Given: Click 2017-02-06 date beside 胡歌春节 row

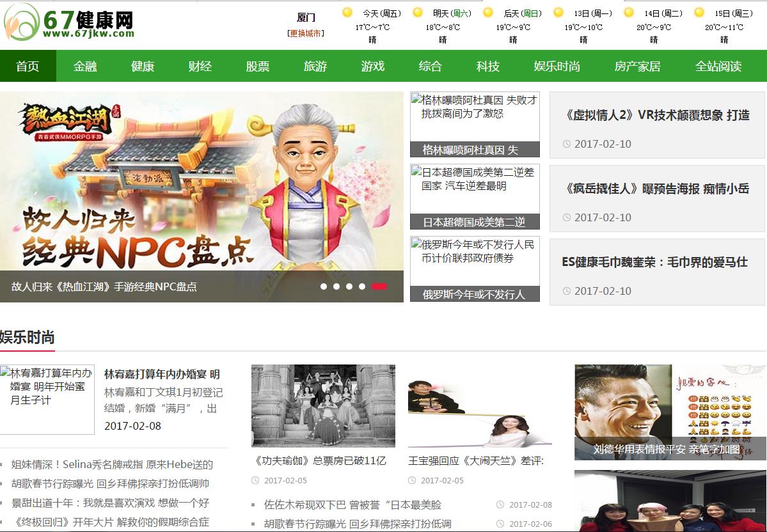Looking at the screenshot, I should [531, 524].
